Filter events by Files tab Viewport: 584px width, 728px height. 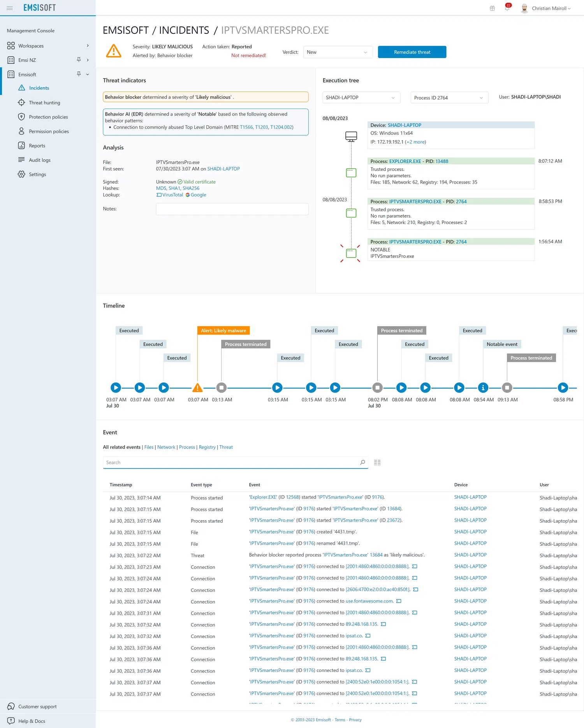click(149, 447)
